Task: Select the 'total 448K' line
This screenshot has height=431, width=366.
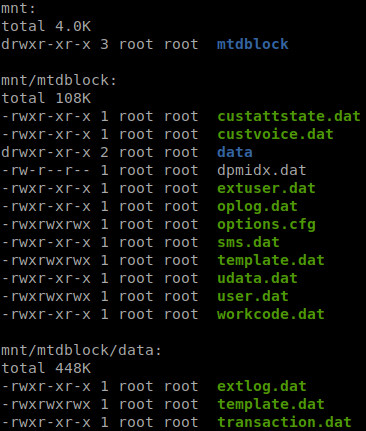Action: [x=46, y=368]
